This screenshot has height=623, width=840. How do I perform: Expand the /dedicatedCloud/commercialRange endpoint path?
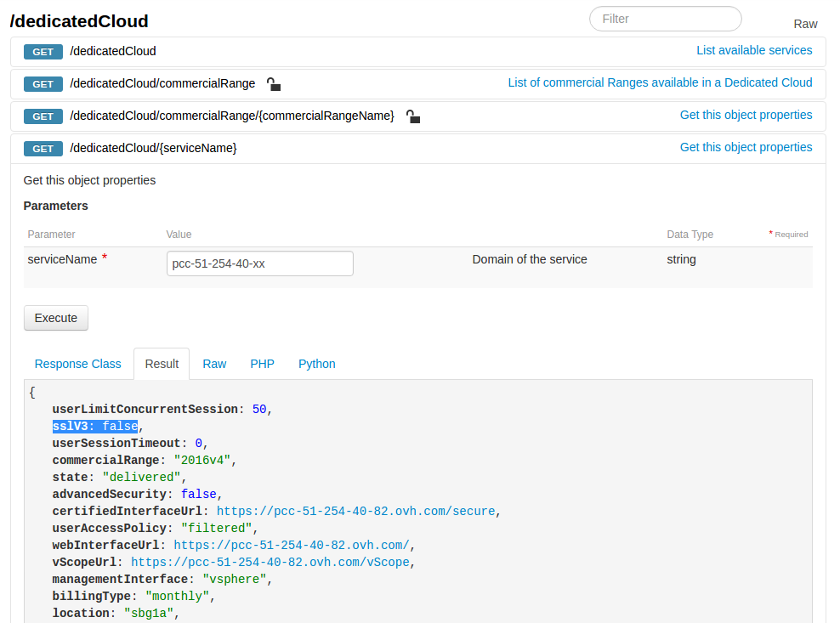[x=162, y=83]
